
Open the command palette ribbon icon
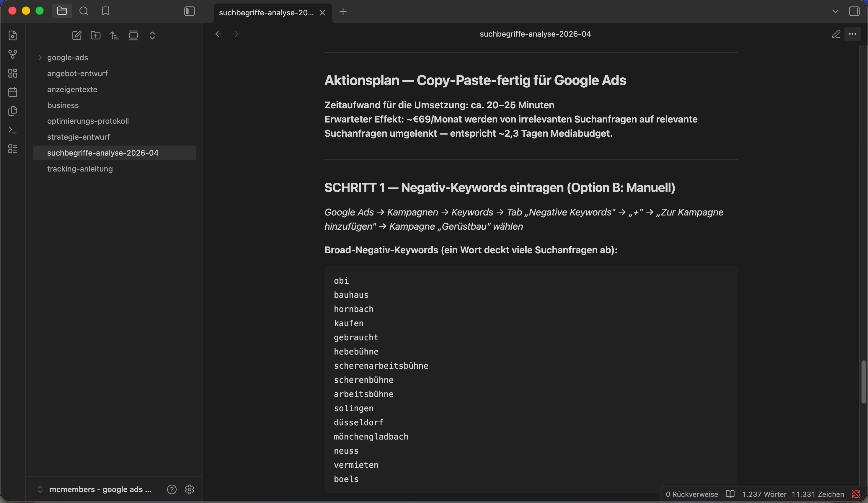click(13, 130)
